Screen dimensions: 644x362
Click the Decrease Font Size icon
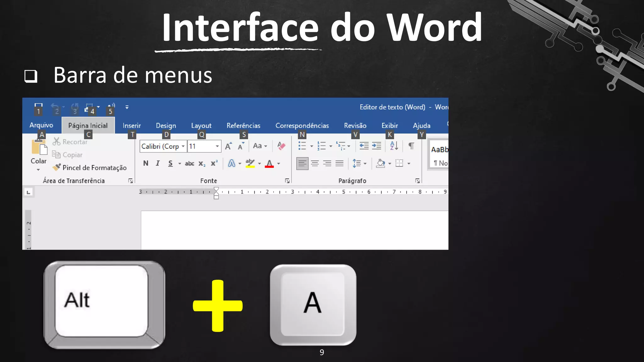[x=241, y=146]
